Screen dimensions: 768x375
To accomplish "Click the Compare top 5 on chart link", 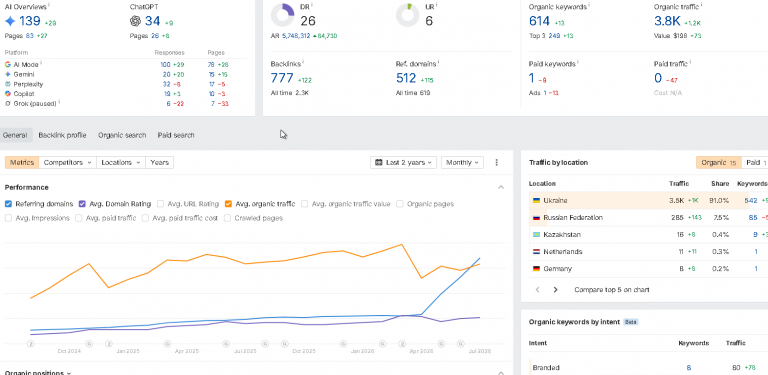I will [612, 290].
